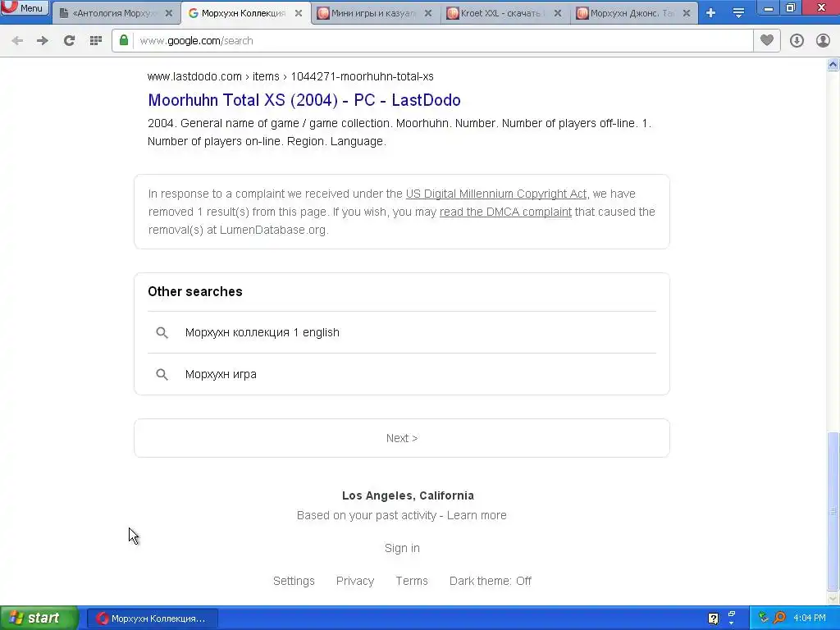Open the downloads icon
The height and width of the screenshot is (630, 840).
(797, 41)
